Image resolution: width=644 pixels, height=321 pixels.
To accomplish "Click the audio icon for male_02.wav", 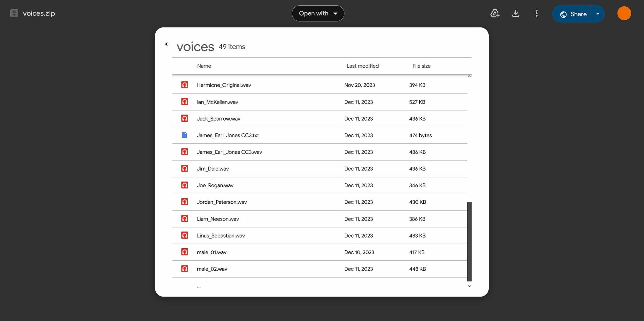I will pos(184,269).
